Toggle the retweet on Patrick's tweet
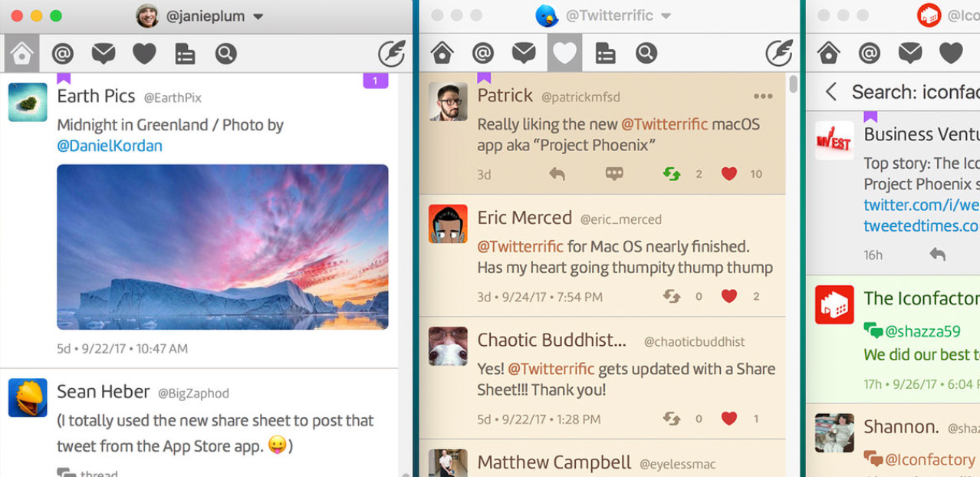This screenshot has width=980, height=477. [672, 174]
